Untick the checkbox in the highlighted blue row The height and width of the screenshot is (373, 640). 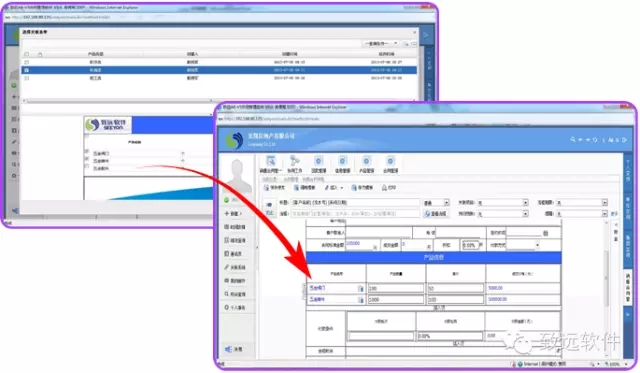pos(27,70)
